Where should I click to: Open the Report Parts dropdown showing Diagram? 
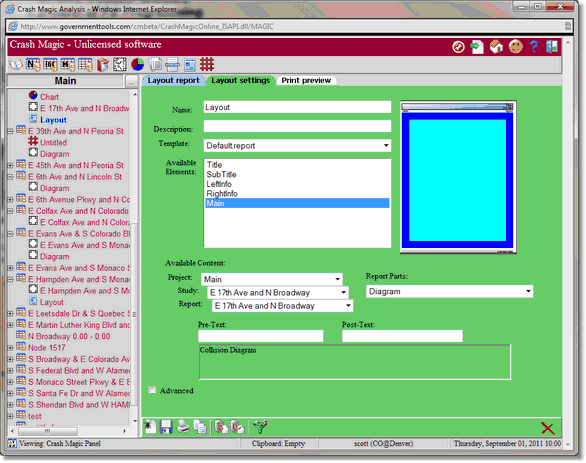pyautogui.click(x=450, y=291)
